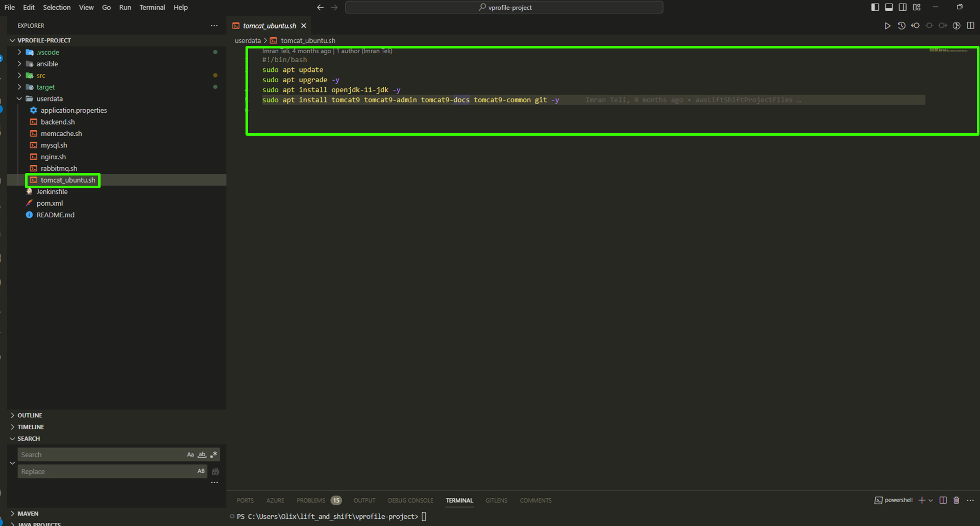The width and height of the screenshot is (980, 526).
Task: Toggle search details ellipsis below Replace
Action: coord(214,482)
